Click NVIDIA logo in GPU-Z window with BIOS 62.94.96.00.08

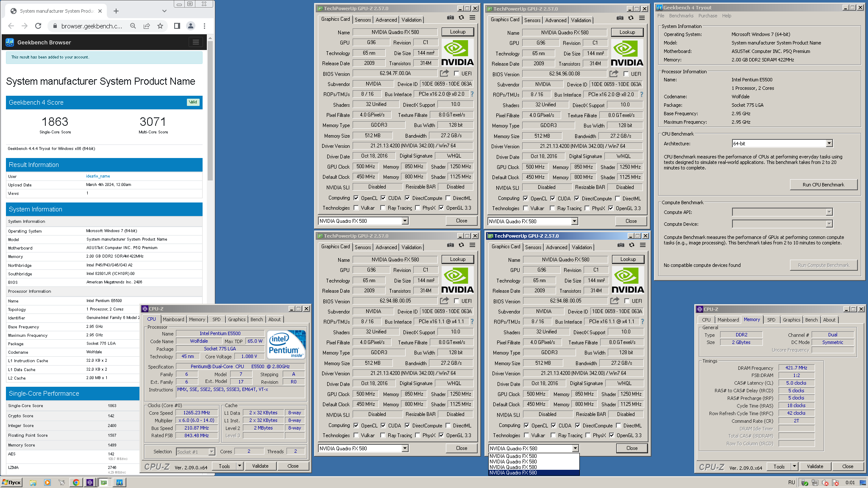pos(627,53)
